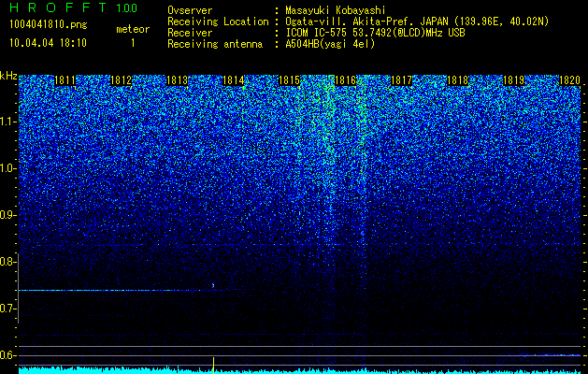Screen dimensions: 588x374
Task: Click the 0.8 kHz frequency axis label
Action: pos(7,262)
